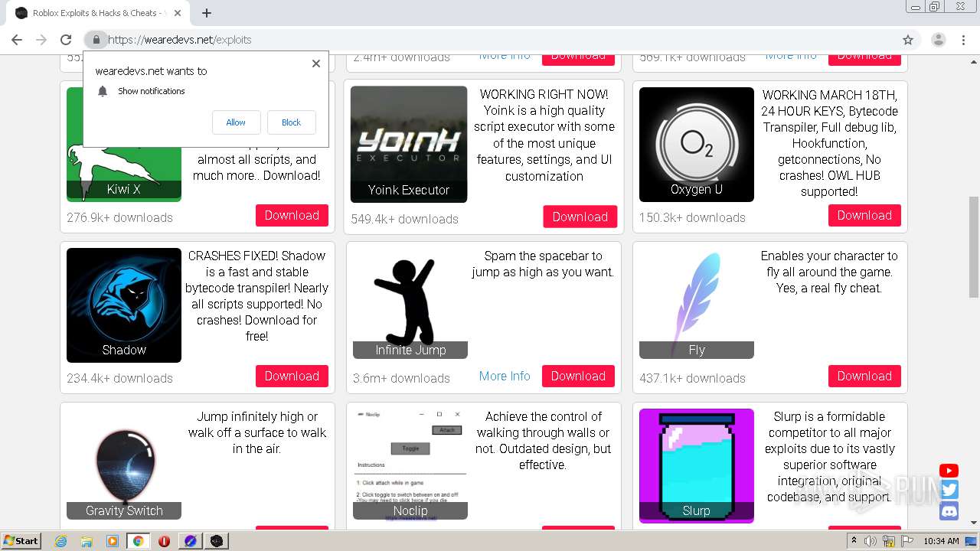Screen dimensions: 980x551
Task: Select the 437.1k+ downloads text
Action: pos(692,378)
